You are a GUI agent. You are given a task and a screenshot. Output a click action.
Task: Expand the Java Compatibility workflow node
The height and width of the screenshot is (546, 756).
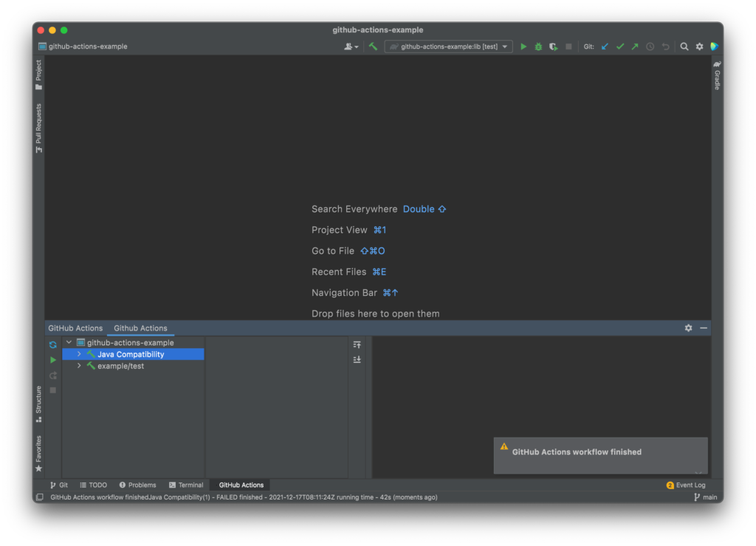pyautogui.click(x=79, y=354)
